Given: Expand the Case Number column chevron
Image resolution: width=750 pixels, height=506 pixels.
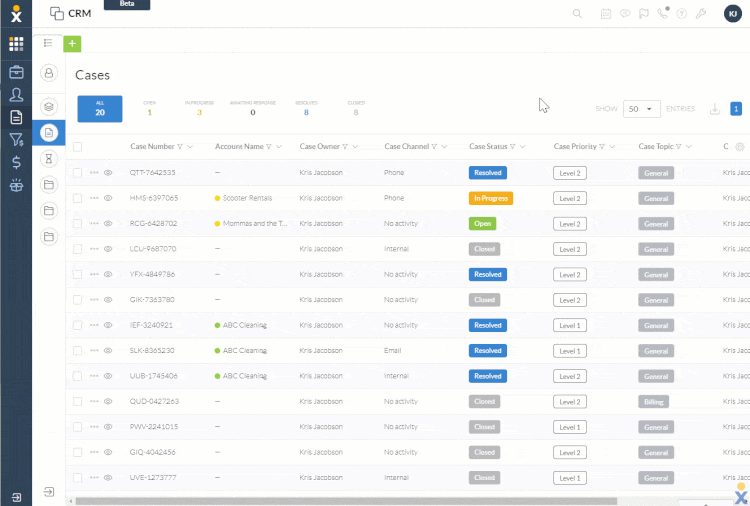Looking at the screenshot, I should (x=190, y=146).
